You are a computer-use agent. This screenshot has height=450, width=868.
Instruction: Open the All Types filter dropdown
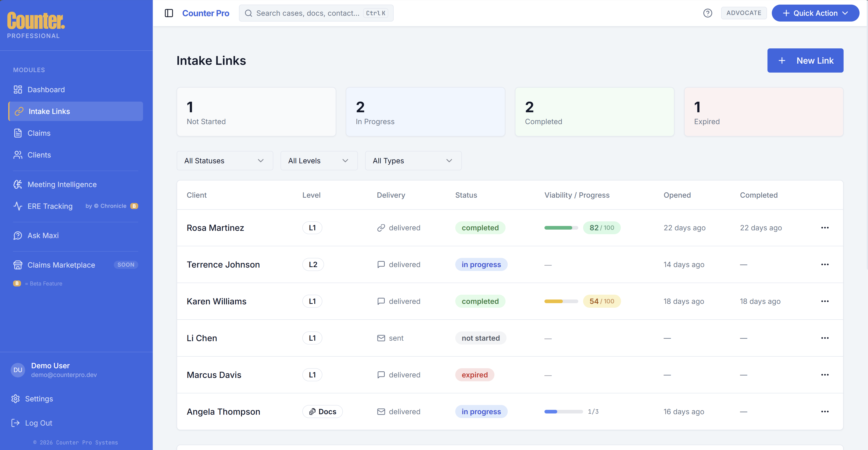point(413,161)
